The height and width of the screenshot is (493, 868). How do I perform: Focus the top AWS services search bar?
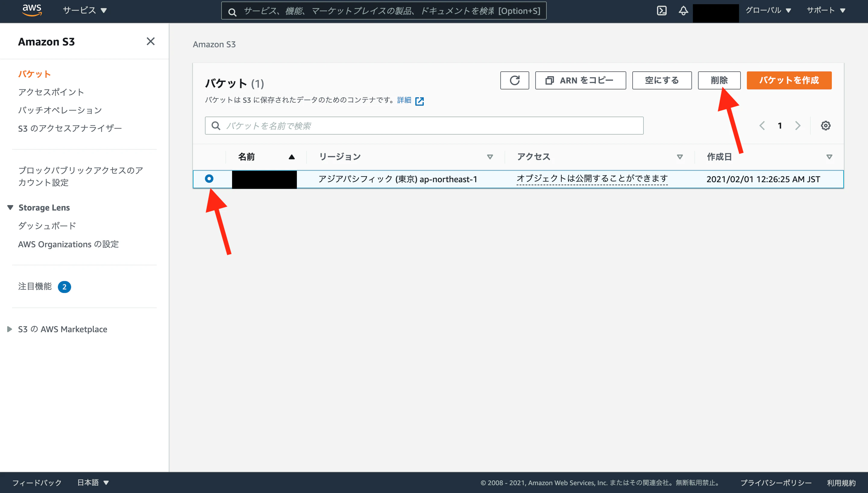coord(384,11)
